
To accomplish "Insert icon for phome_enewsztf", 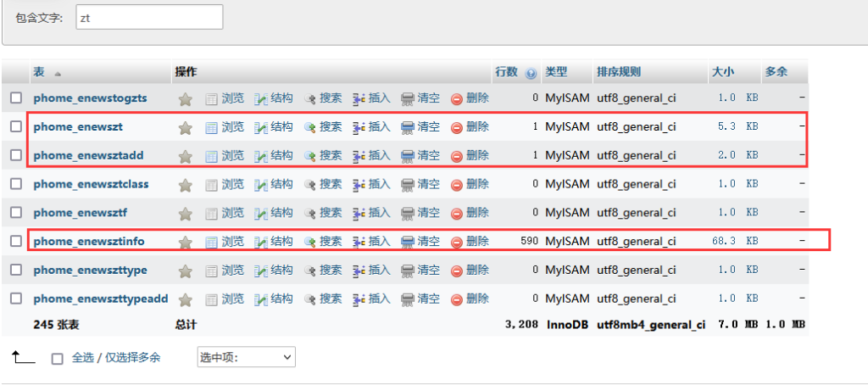I will pyautogui.click(x=359, y=214).
